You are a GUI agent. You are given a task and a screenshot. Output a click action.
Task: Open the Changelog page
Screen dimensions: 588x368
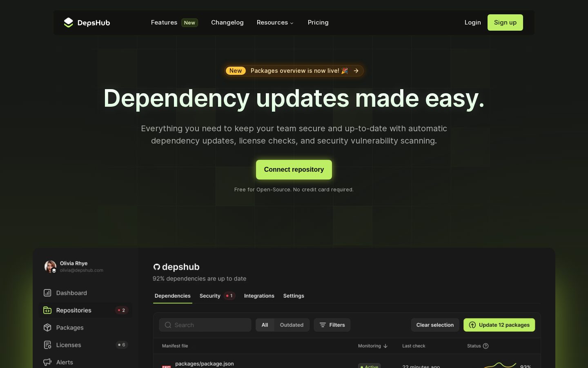click(227, 22)
